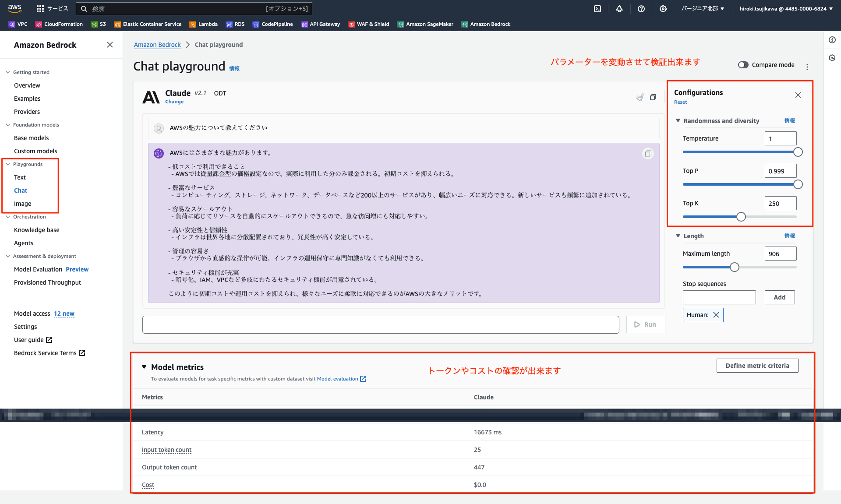Open Overview in the sidebar
Image resolution: width=841 pixels, height=504 pixels.
pyautogui.click(x=27, y=85)
